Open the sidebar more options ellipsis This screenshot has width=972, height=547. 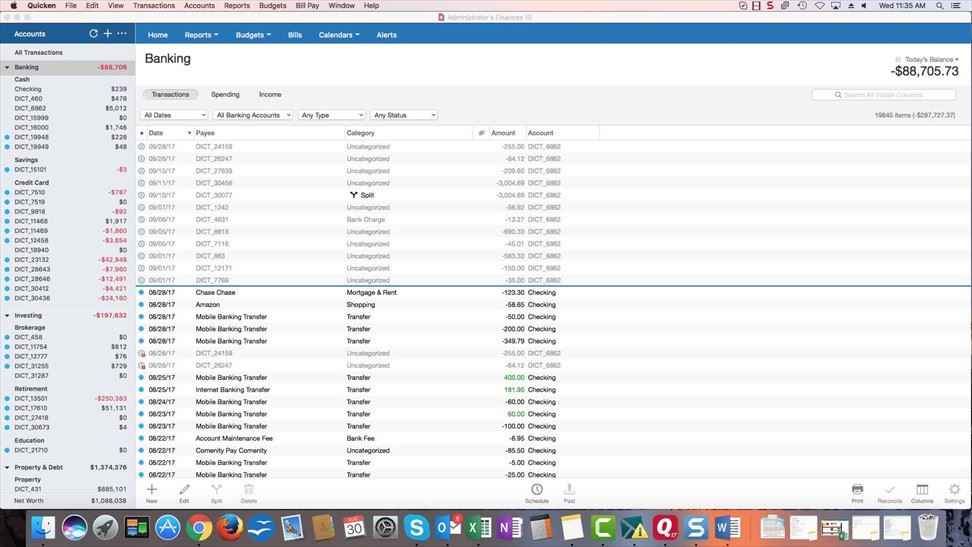[122, 34]
